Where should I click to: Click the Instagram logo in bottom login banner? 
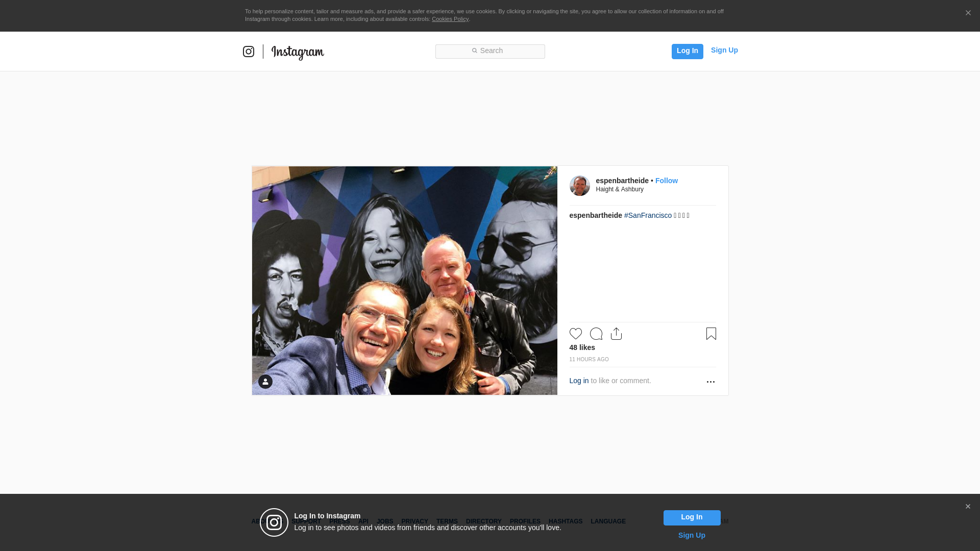point(274,522)
